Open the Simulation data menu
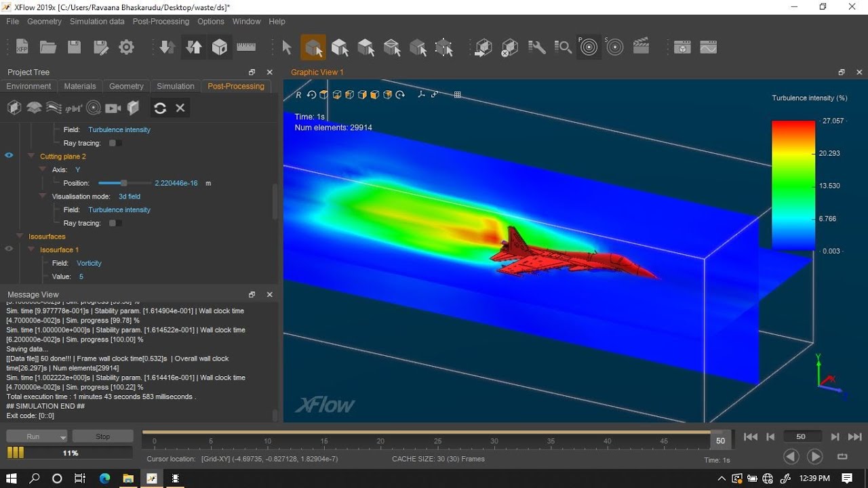Image resolution: width=868 pixels, height=488 pixels. [97, 22]
